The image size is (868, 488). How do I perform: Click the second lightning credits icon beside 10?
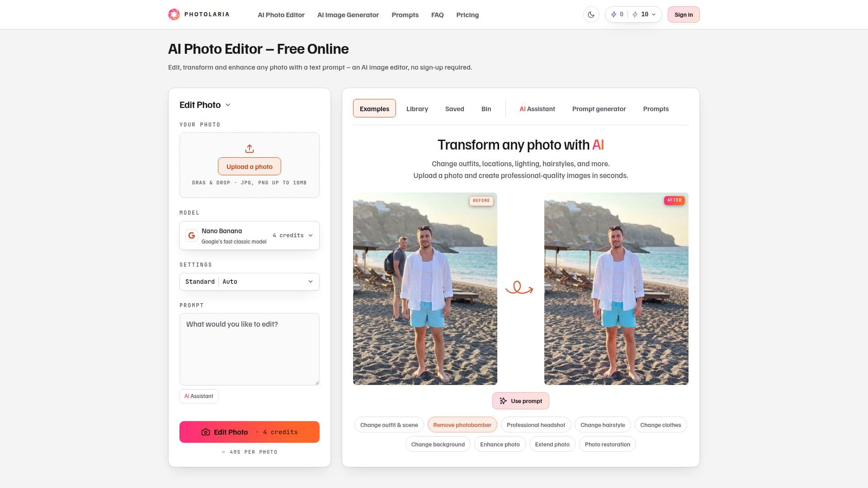coord(635,14)
